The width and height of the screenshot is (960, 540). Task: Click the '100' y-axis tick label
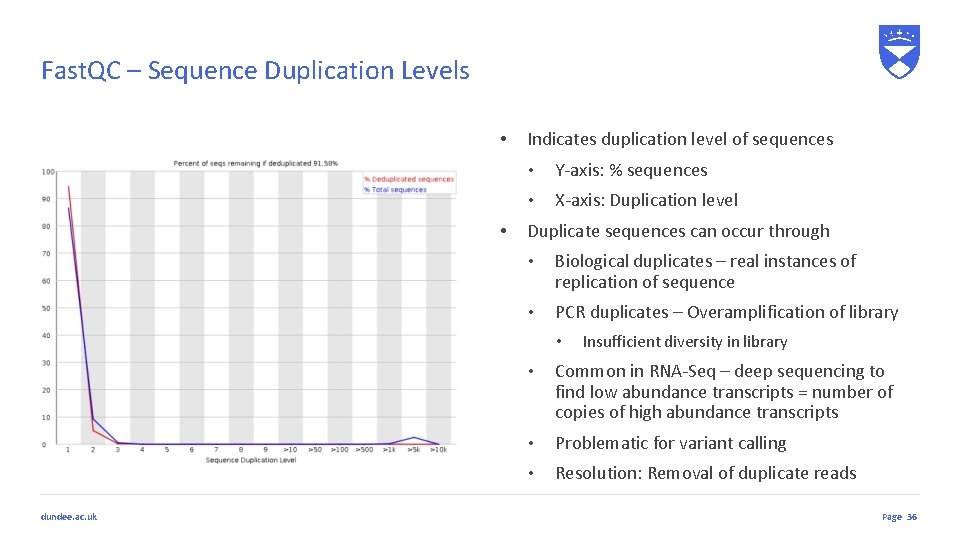click(x=48, y=172)
